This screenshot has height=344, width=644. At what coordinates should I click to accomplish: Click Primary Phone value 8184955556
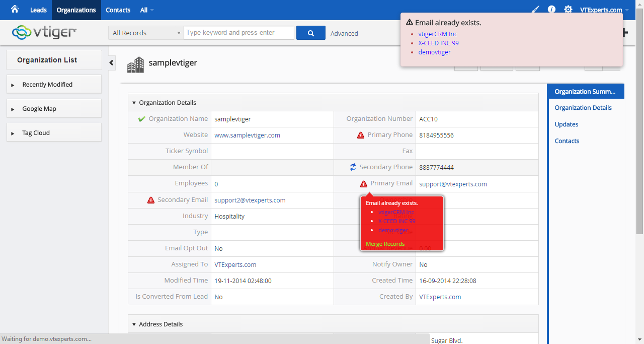436,135
